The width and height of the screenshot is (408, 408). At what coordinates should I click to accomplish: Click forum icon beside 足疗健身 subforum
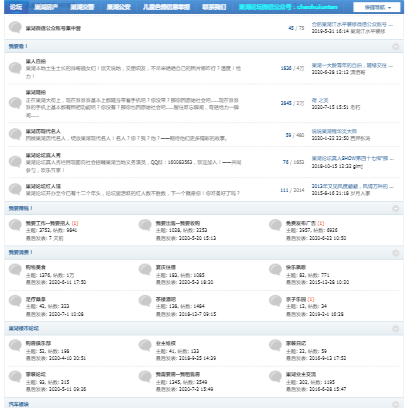click(15, 301)
